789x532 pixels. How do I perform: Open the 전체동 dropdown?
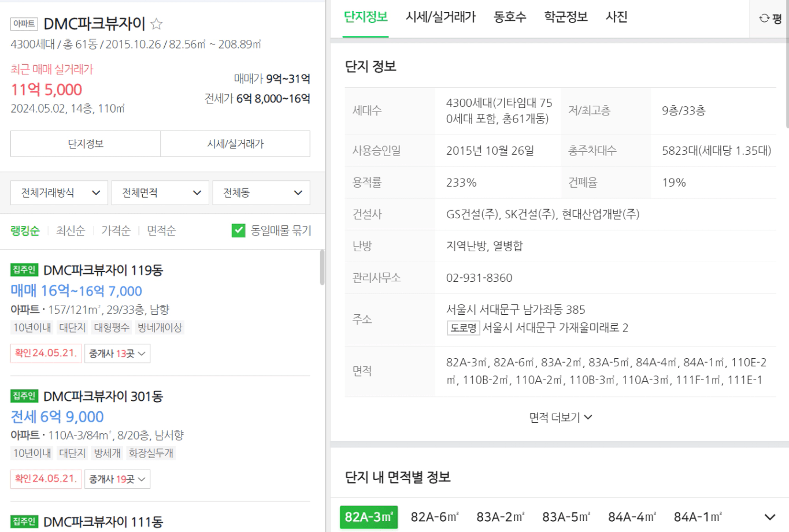tap(261, 193)
